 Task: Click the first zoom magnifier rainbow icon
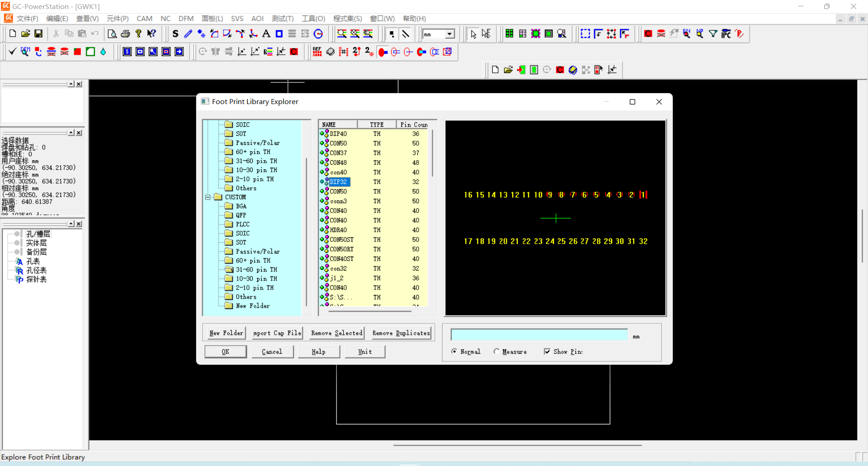342,33
